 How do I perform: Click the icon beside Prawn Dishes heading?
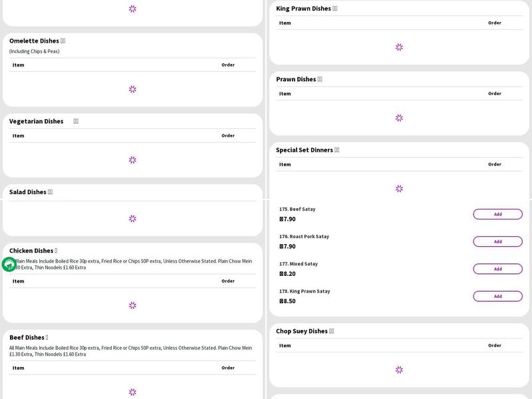click(320, 79)
